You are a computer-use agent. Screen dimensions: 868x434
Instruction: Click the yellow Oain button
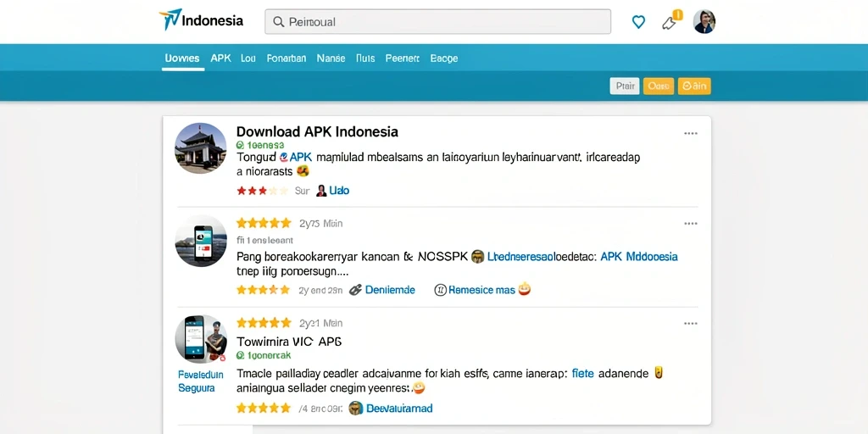click(x=694, y=86)
